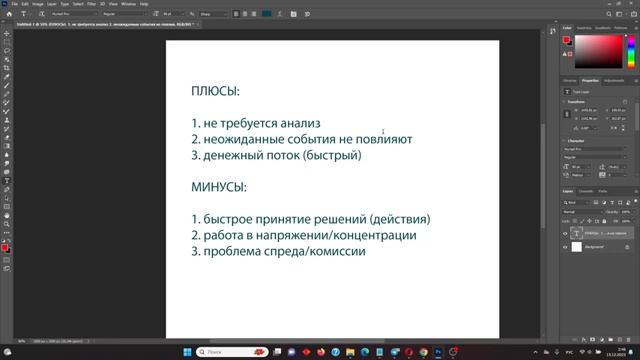The width and height of the screenshot is (640, 360).
Task: Open the File menu
Action: click(15, 4)
